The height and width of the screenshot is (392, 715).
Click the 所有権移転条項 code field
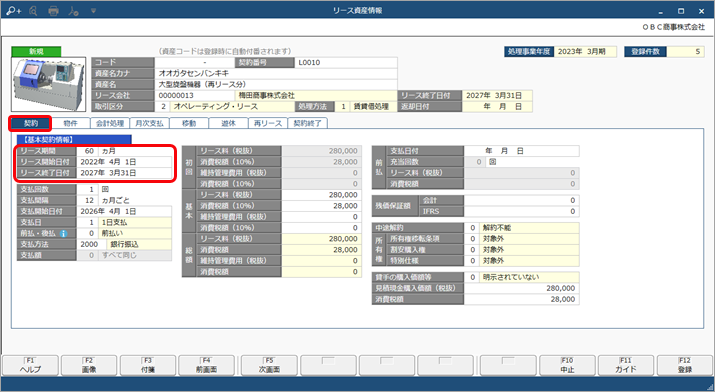pyautogui.click(x=471, y=238)
